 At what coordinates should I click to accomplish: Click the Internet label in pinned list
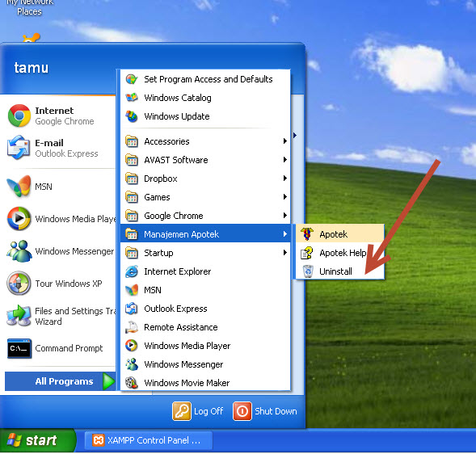coord(54,111)
